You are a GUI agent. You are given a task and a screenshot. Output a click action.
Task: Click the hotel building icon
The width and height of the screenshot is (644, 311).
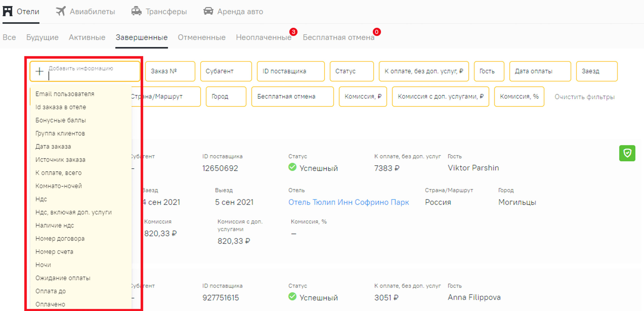click(7, 11)
